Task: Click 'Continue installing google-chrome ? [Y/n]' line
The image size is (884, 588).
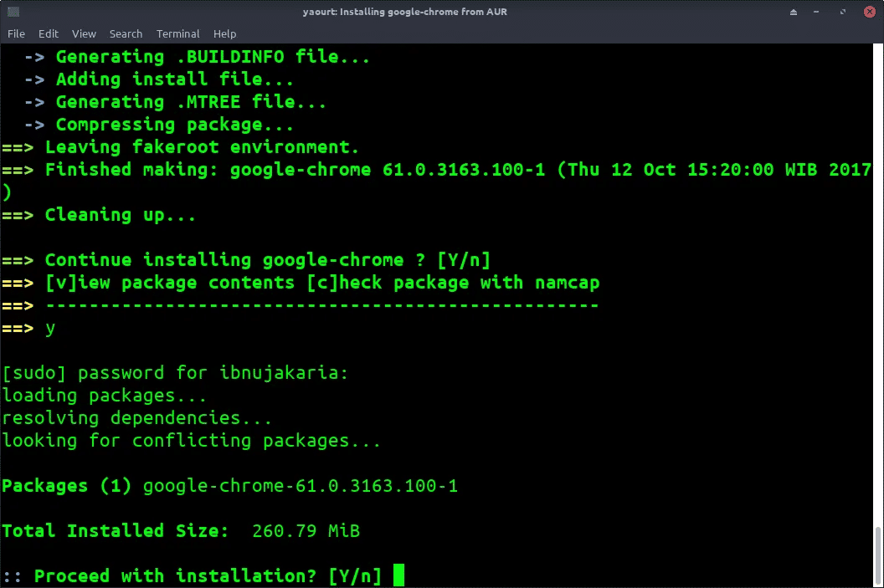Action: [x=246, y=260]
